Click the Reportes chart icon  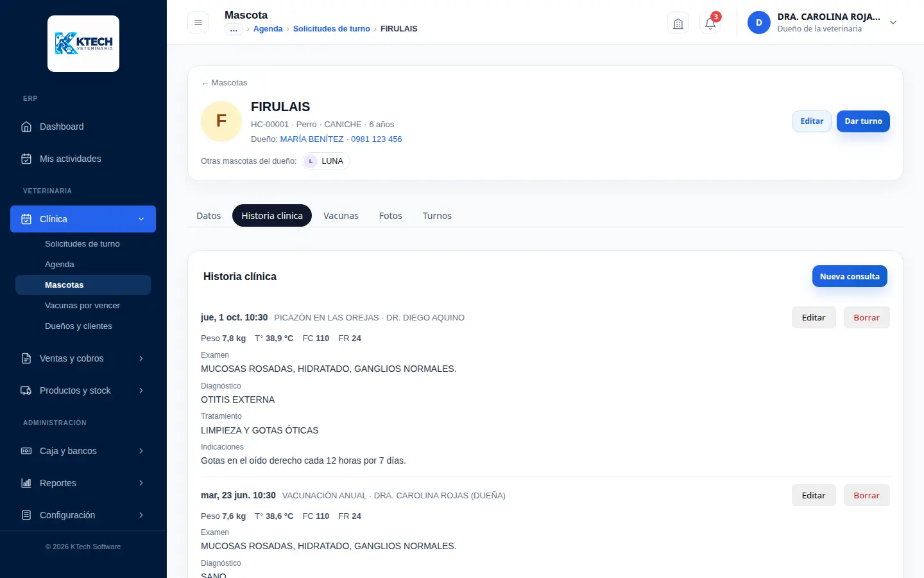[x=26, y=483]
